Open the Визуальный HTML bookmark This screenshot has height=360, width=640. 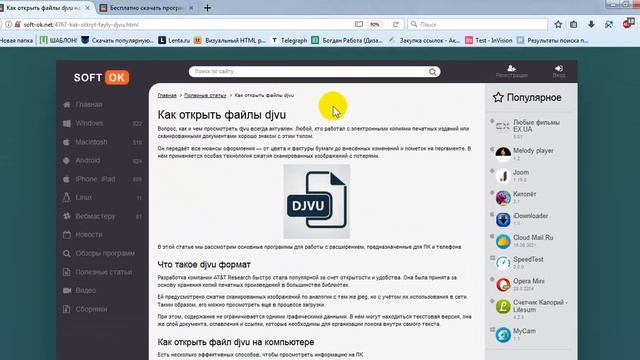coord(230,40)
